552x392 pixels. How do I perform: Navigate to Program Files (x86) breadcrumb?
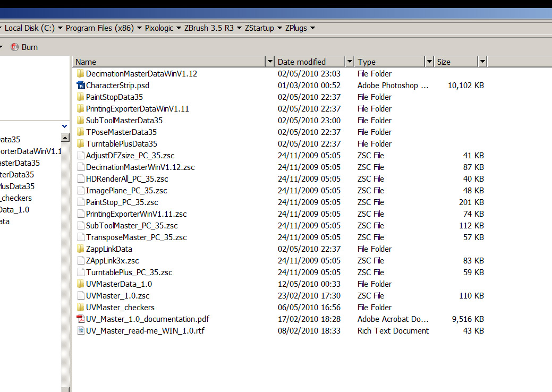100,28
